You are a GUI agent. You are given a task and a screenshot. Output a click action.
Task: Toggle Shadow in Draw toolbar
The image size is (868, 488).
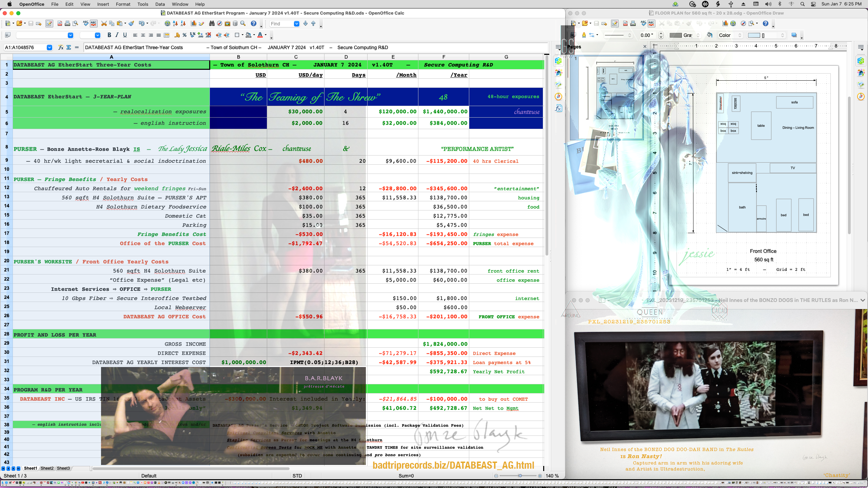click(794, 35)
